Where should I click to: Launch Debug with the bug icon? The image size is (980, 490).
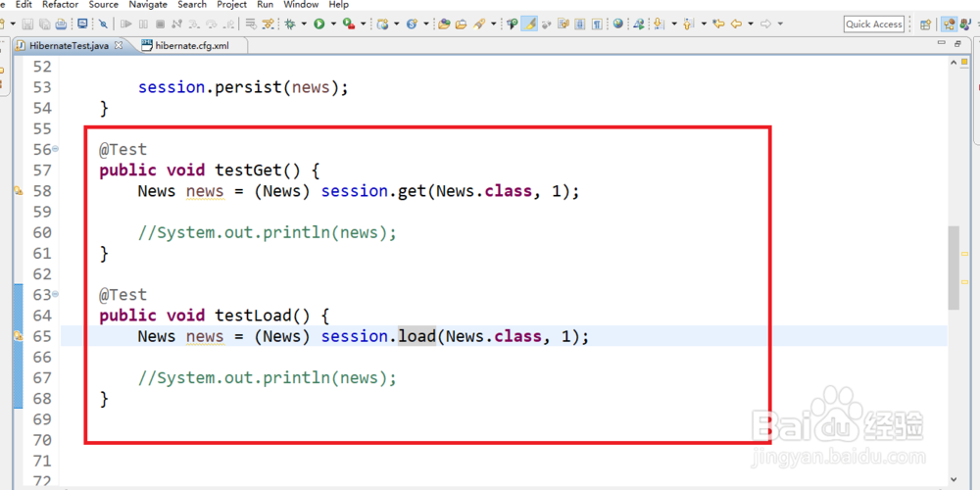(x=289, y=24)
